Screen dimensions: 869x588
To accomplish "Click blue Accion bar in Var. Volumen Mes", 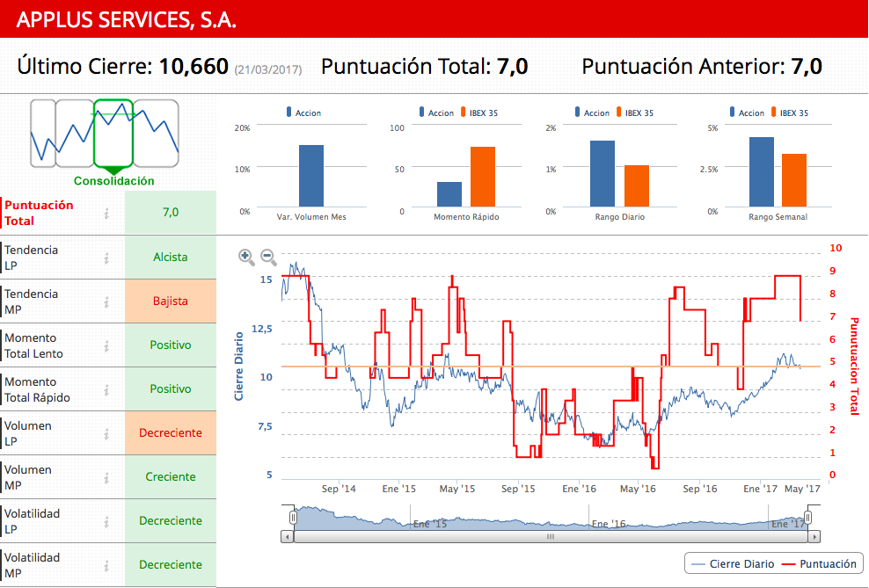I will 311,176.
